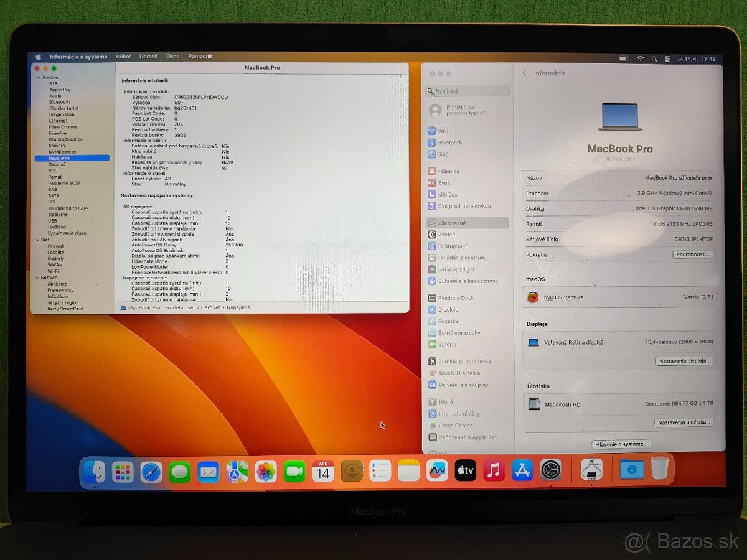Collapse the Sieť tree section
The height and width of the screenshot is (560, 747).
click(38, 241)
